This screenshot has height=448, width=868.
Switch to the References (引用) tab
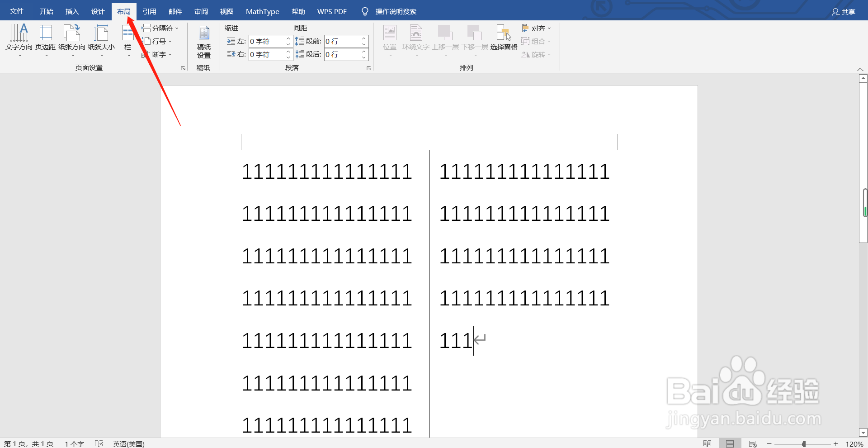pos(149,11)
